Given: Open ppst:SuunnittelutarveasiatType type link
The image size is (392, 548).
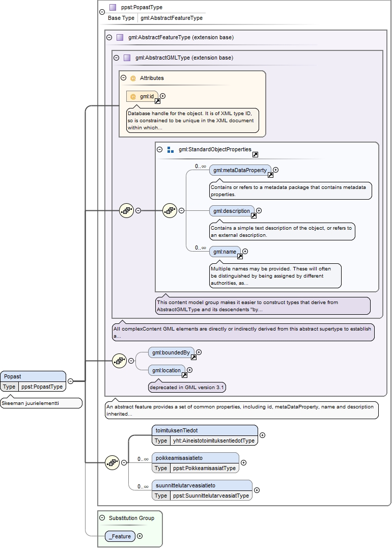Looking at the screenshot, I should pyautogui.click(x=211, y=496).
